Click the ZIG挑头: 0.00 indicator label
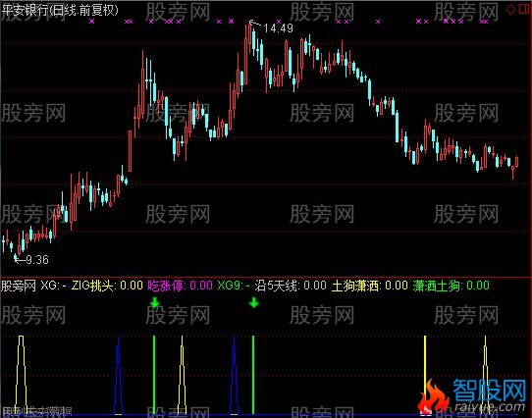This screenshot has width=532, height=418. [x=107, y=286]
